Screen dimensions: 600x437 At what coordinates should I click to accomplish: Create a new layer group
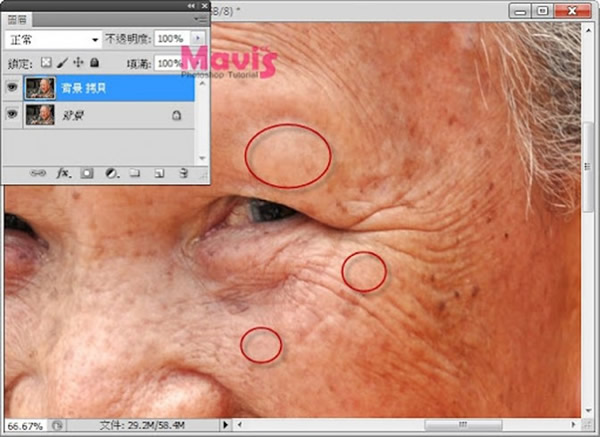coord(134,172)
